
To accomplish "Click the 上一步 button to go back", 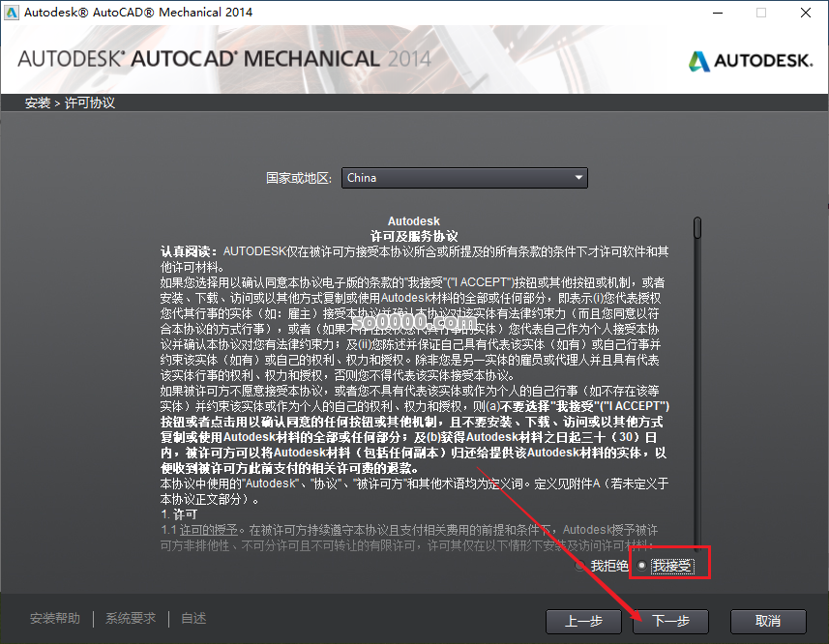I will pyautogui.click(x=583, y=622).
